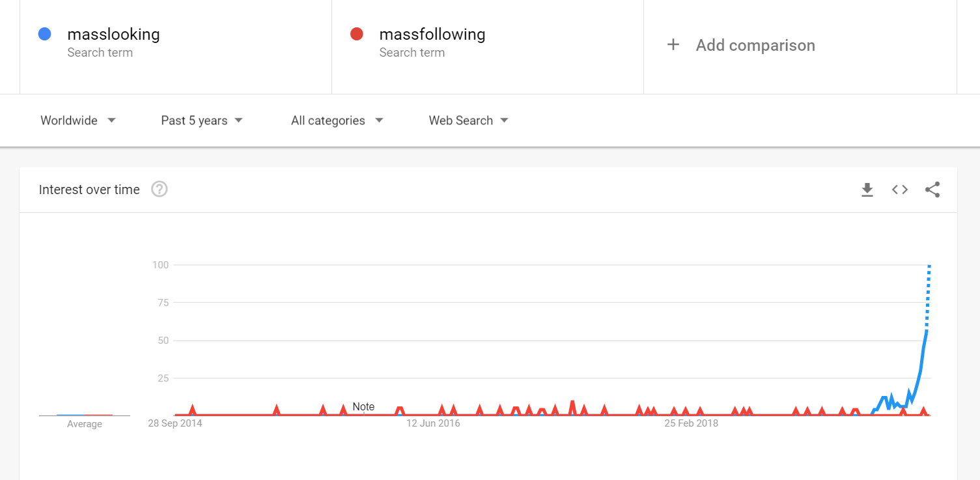Click the 28 Sep 2014 axis label

coord(175,423)
